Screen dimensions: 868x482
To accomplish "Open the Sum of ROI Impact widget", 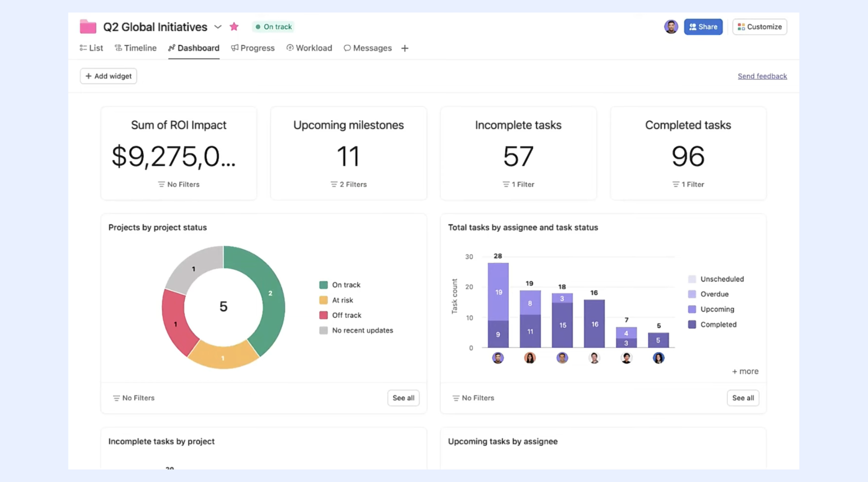I will coord(179,153).
